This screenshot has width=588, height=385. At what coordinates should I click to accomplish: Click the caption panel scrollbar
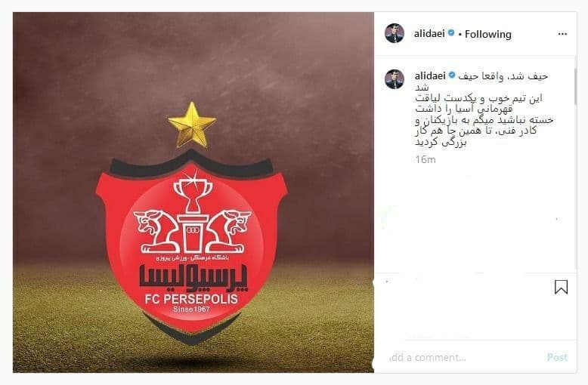click(x=575, y=87)
